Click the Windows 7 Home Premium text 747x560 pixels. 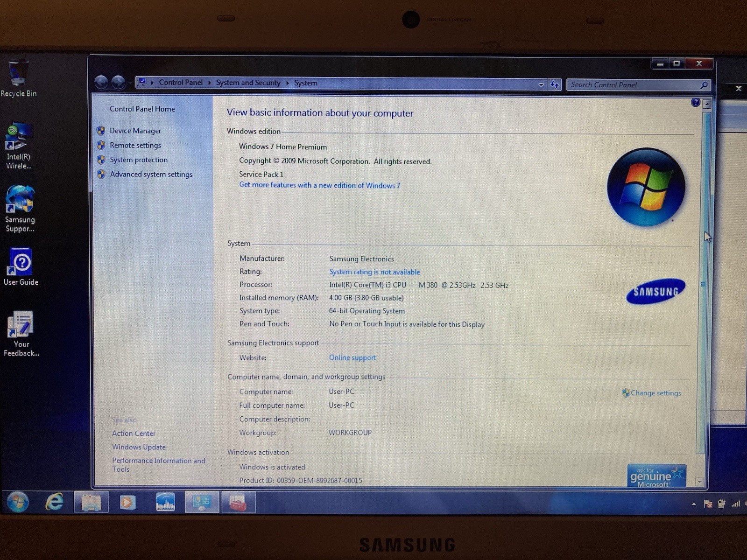[x=283, y=147]
